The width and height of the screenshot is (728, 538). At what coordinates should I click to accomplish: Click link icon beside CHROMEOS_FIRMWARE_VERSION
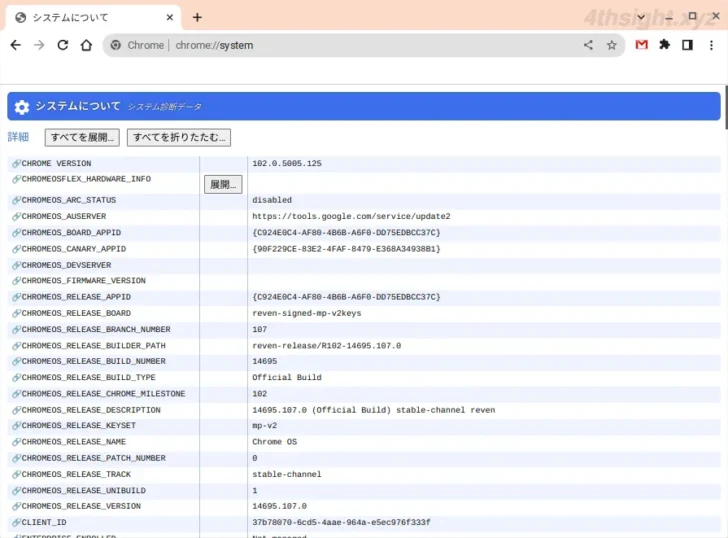tap(17, 280)
